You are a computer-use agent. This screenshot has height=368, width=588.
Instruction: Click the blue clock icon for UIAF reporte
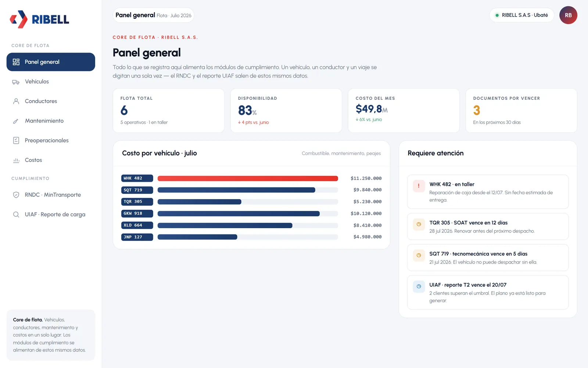click(419, 286)
